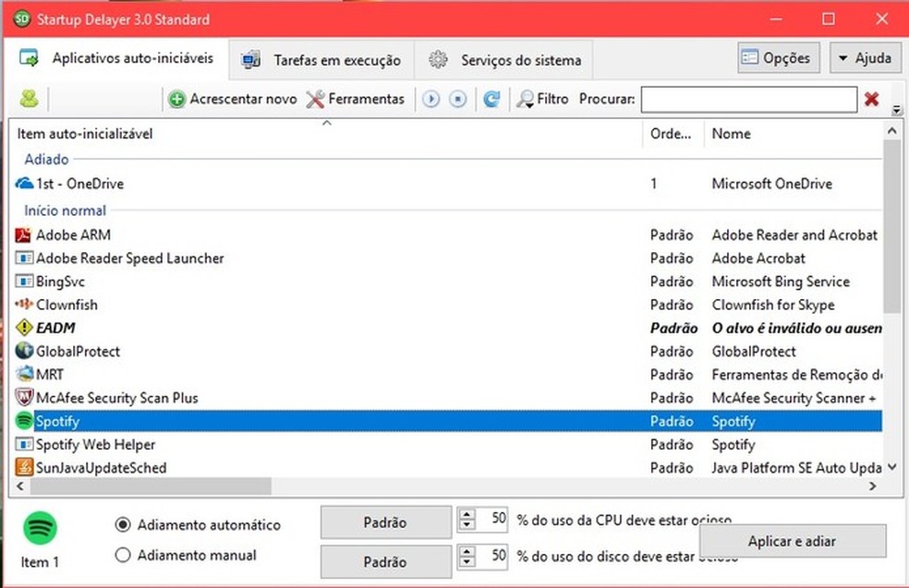Open the Opções settings

click(x=777, y=56)
